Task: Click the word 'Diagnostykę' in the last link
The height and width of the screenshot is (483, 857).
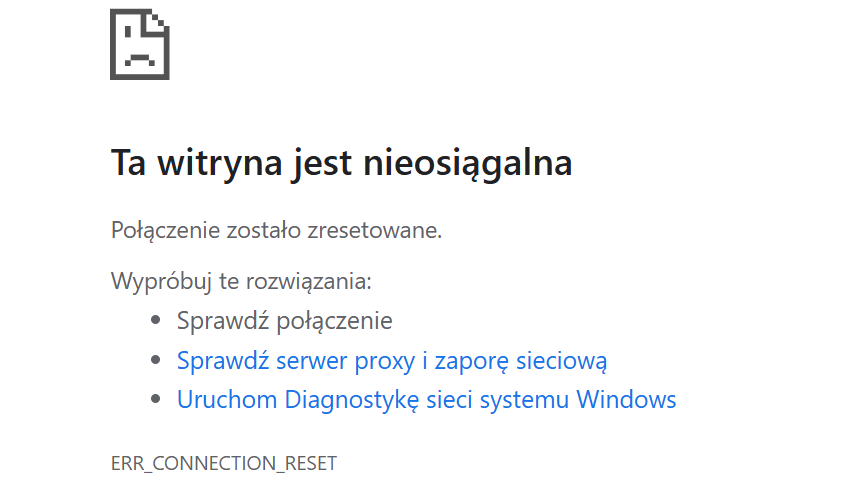Action: click(x=352, y=400)
